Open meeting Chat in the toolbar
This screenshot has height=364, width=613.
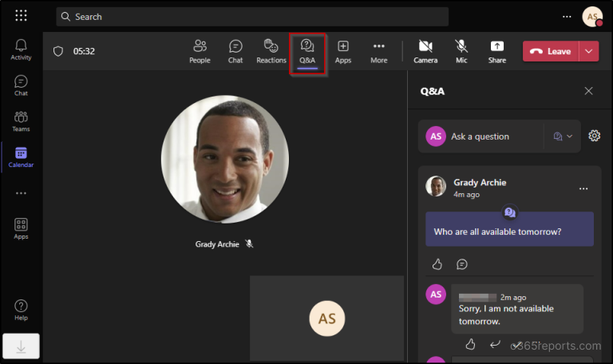(235, 51)
